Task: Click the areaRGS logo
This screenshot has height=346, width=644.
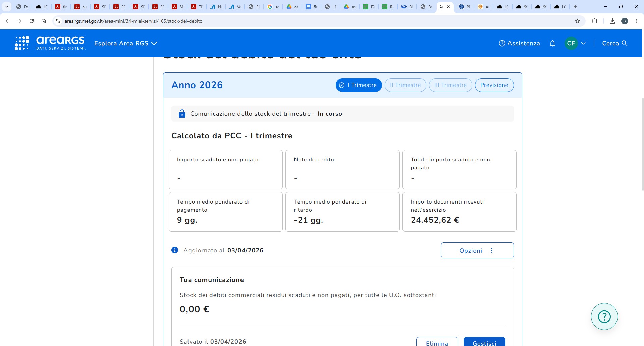Action: tap(50, 43)
